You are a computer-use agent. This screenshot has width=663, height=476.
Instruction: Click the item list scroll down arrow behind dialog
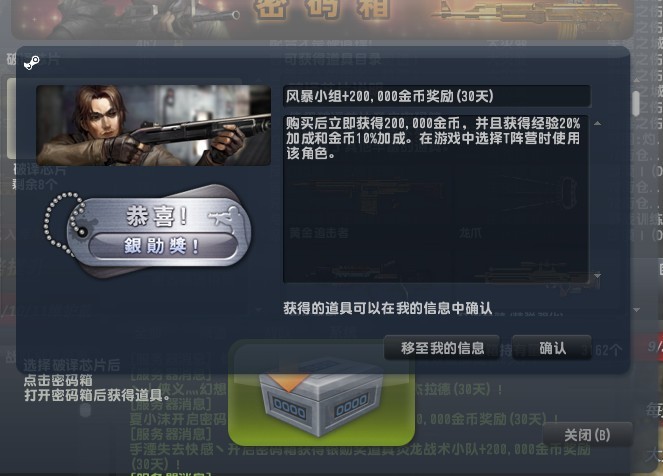tap(636, 310)
